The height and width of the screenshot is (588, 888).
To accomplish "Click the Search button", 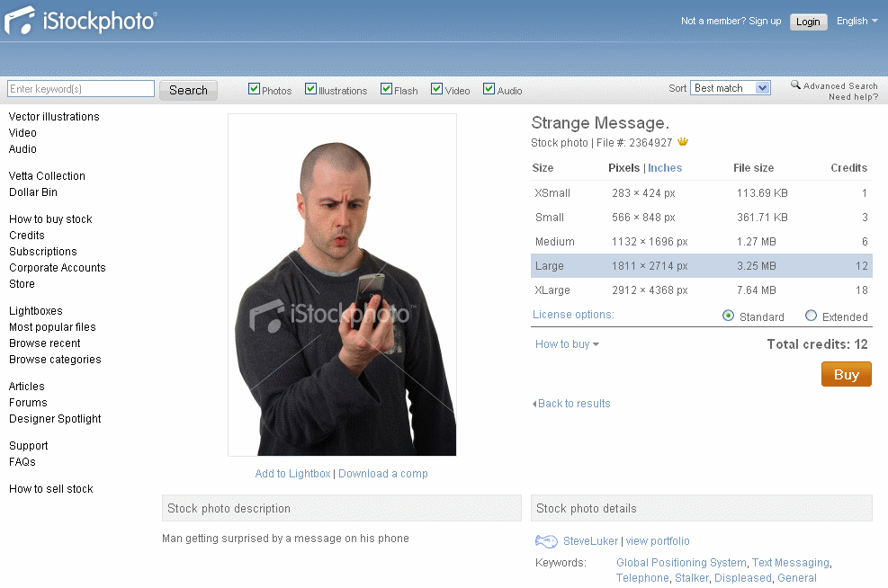I will (x=189, y=90).
